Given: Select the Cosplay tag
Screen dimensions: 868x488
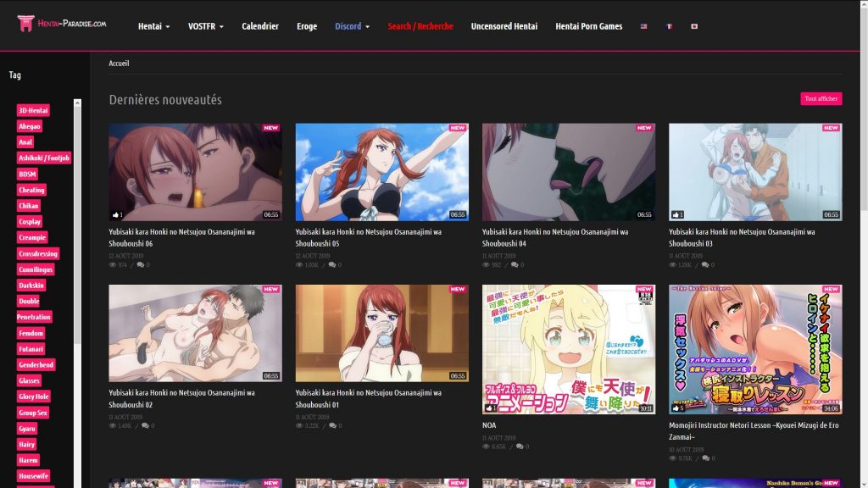Looking at the screenshot, I should tap(30, 221).
